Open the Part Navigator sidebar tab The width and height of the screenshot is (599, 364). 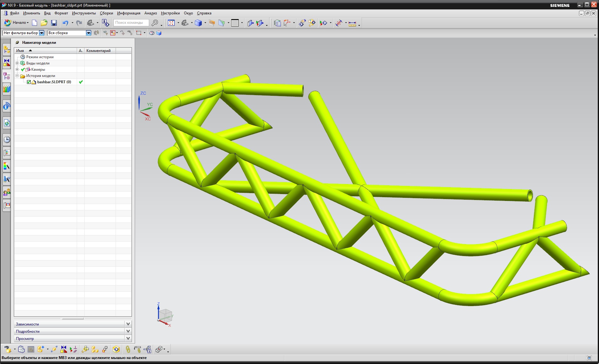click(x=7, y=76)
